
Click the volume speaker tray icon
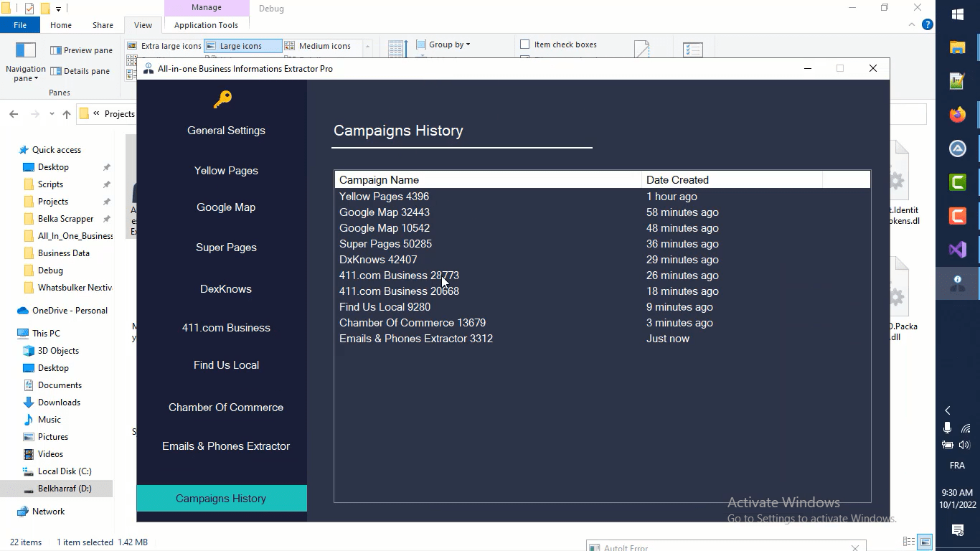pos(964,446)
